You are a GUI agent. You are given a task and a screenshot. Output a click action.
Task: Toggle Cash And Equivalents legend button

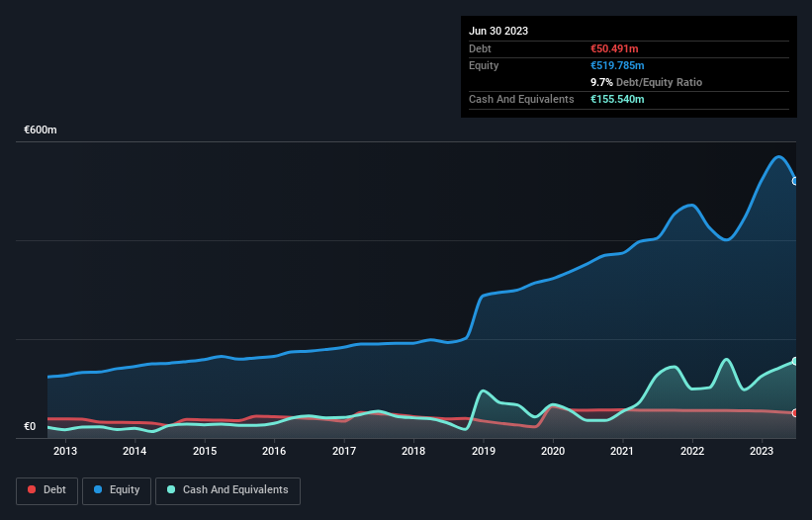[227, 490]
